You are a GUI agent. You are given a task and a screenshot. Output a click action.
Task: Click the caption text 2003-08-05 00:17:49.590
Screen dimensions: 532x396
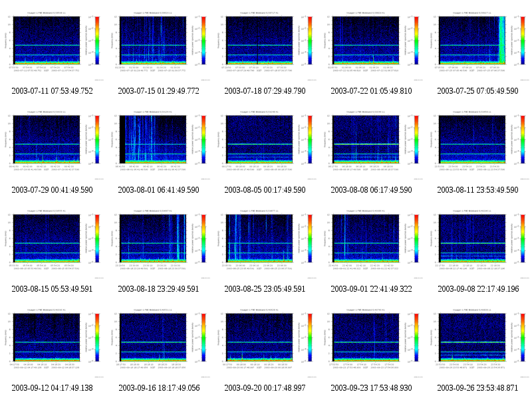click(x=265, y=190)
